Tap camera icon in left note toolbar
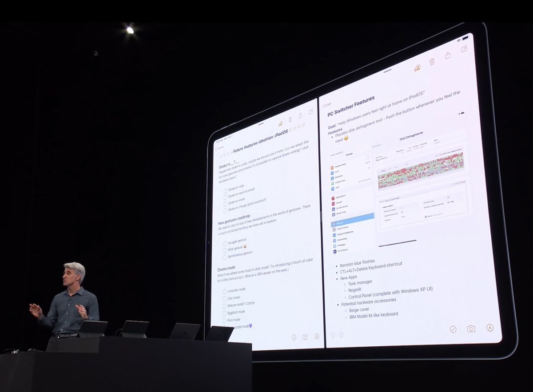Image resolution: width=533 pixels, height=392 pixels. coord(305,337)
